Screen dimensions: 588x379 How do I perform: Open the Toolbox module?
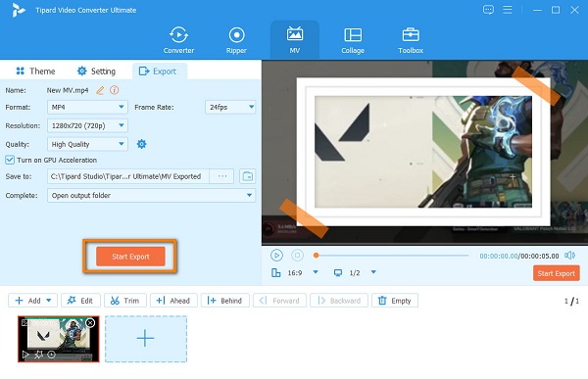tap(411, 40)
